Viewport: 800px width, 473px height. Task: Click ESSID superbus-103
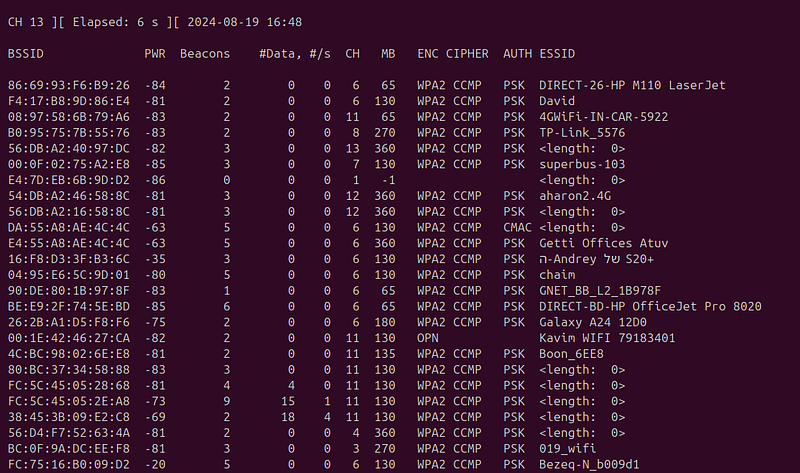(x=582, y=165)
